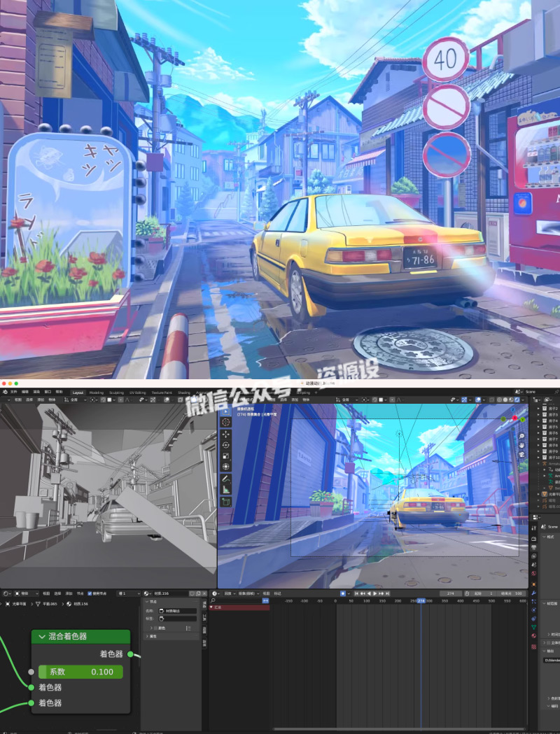Open the 编辑 menu
560x734 pixels.
24,392
